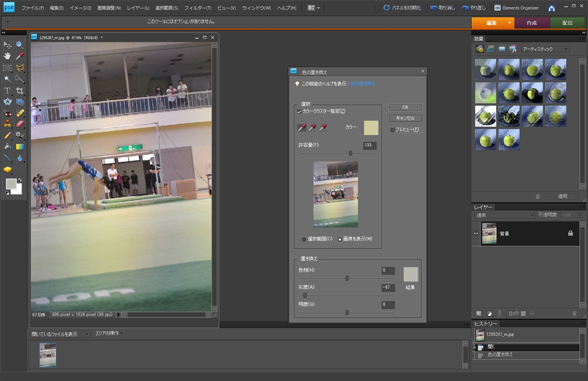588x381 pixels.
Task: Open the フィルター menu
Action: click(x=197, y=8)
